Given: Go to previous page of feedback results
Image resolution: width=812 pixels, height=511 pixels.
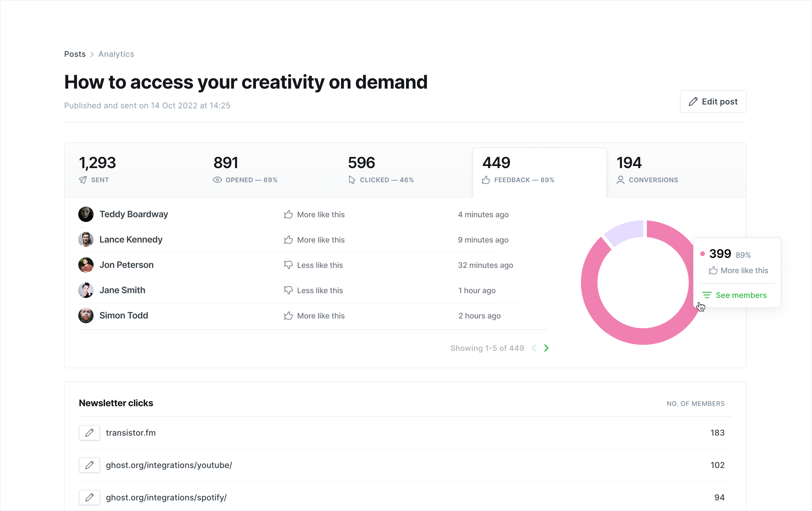Looking at the screenshot, I should click(534, 348).
